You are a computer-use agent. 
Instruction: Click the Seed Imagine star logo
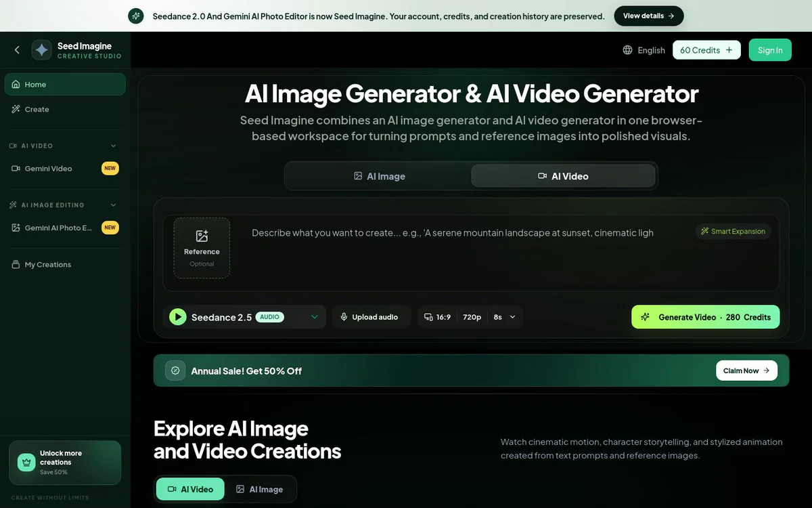click(x=42, y=50)
